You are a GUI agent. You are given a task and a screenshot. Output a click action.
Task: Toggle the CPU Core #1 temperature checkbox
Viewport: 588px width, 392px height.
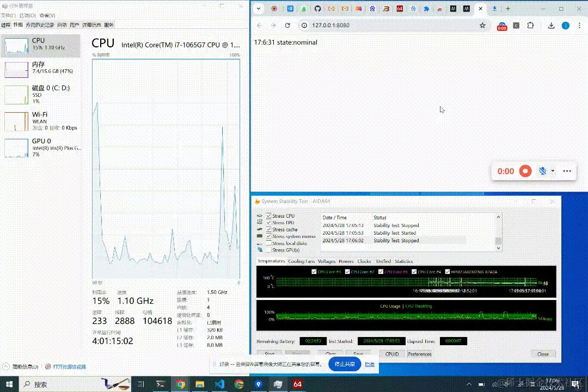(314, 272)
